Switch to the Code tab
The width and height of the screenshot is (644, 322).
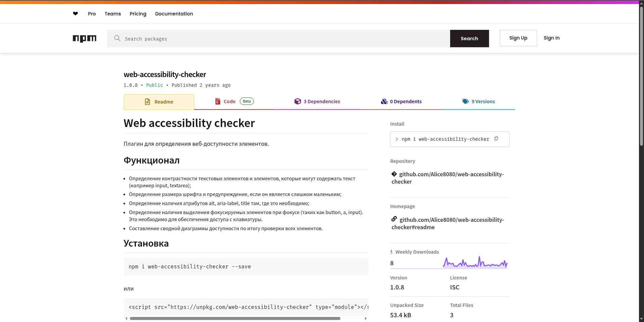coord(234,102)
